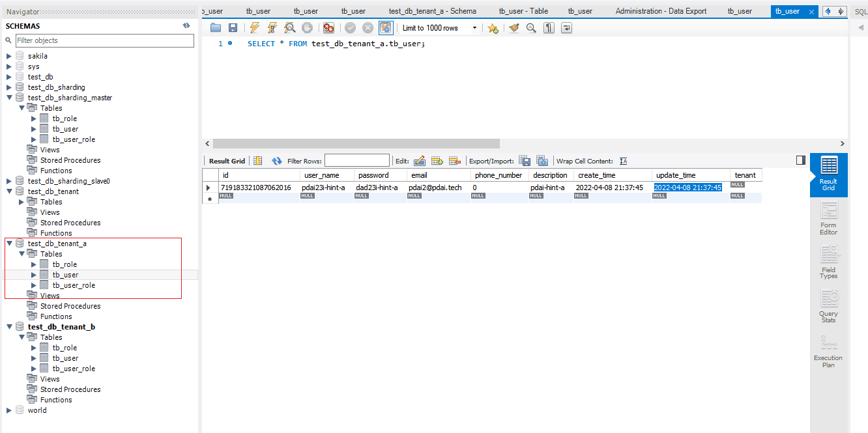The width and height of the screenshot is (868, 433).
Task: Collapse the test_db_tenant_b schema
Action: (x=9, y=327)
